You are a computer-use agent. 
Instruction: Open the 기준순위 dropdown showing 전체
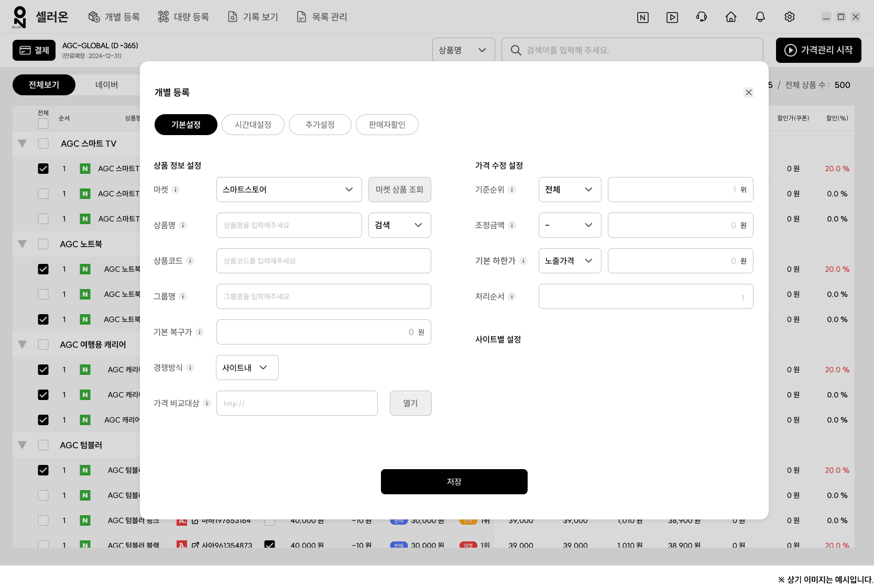pyautogui.click(x=570, y=190)
